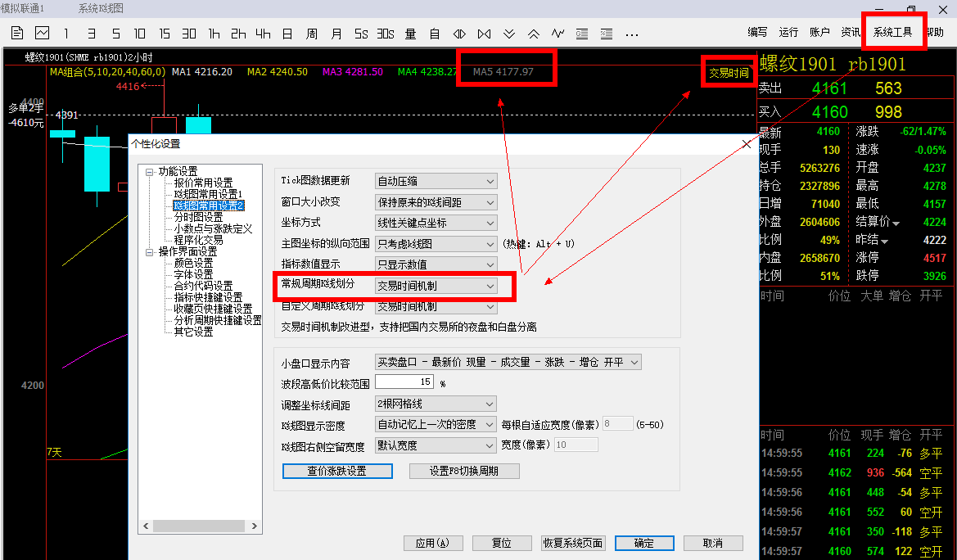This screenshot has height=560, width=957.
Task: Select 小数点与涨跌定义 tree item
Action: click(213, 229)
